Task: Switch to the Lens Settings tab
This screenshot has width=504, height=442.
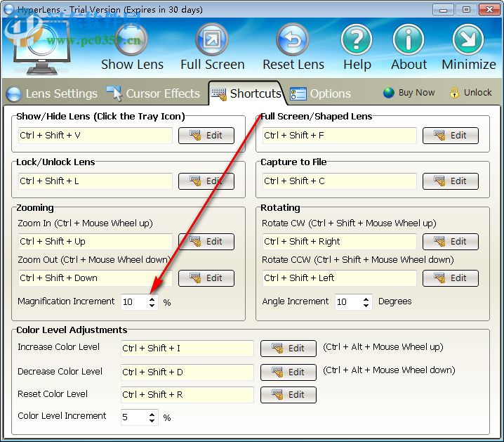Action: pyautogui.click(x=52, y=93)
